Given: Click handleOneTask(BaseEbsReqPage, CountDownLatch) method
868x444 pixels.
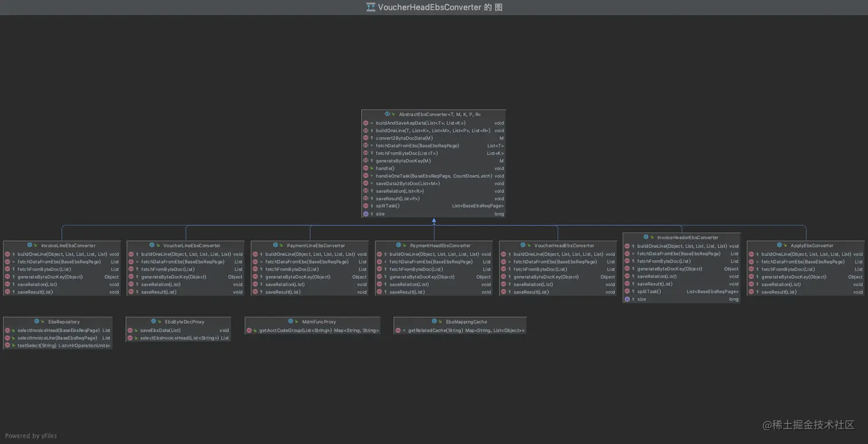Looking at the screenshot, I should [434, 176].
